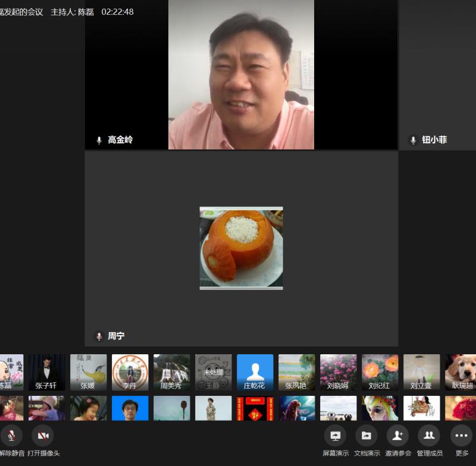Image resolution: width=476 pixels, height=466 pixels.
Task: Choose the cartoon drawing on white thumbnail
Action: point(421,408)
